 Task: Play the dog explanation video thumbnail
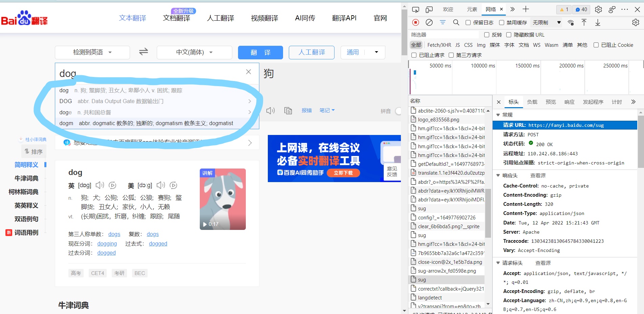click(x=223, y=199)
